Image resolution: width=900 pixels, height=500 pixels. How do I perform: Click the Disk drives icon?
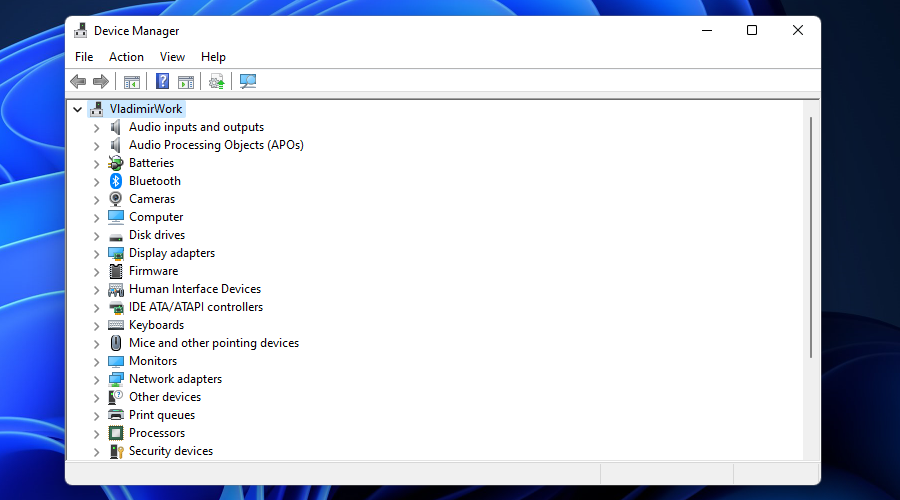pos(116,237)
